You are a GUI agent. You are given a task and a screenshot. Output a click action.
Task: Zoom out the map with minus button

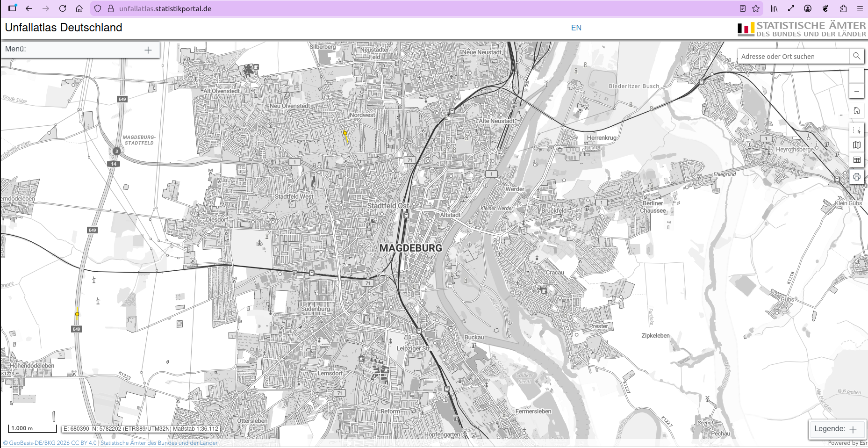[x=857, y=91]
